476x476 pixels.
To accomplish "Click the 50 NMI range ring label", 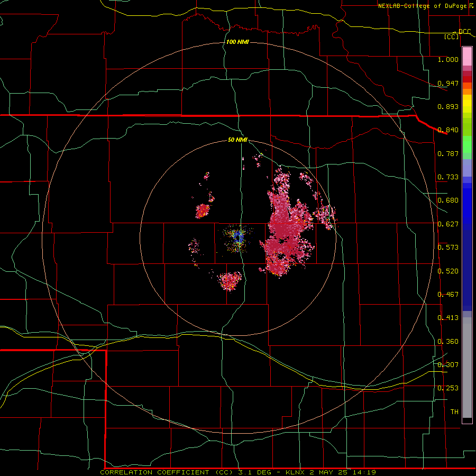I will 237,140.
